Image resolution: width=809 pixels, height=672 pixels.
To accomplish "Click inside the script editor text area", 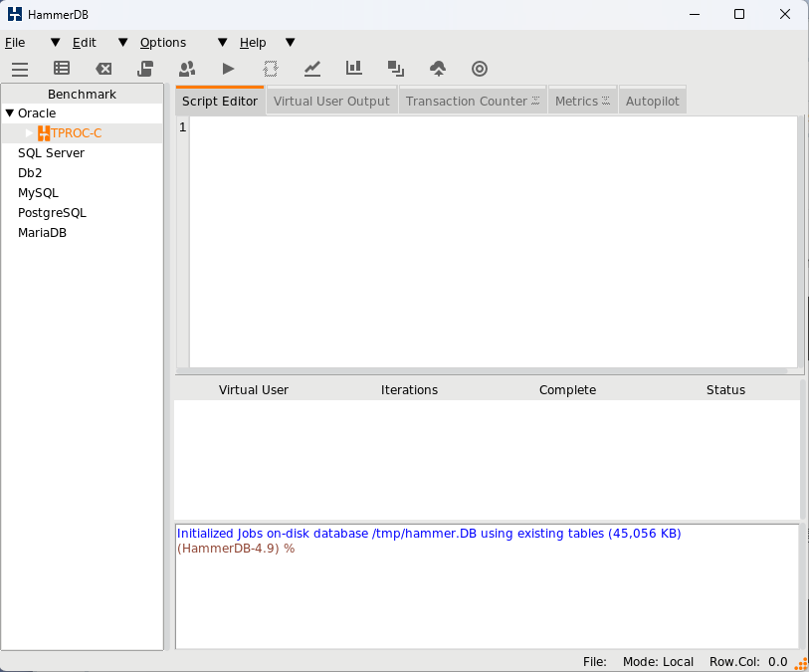I will tap(494, 242).
